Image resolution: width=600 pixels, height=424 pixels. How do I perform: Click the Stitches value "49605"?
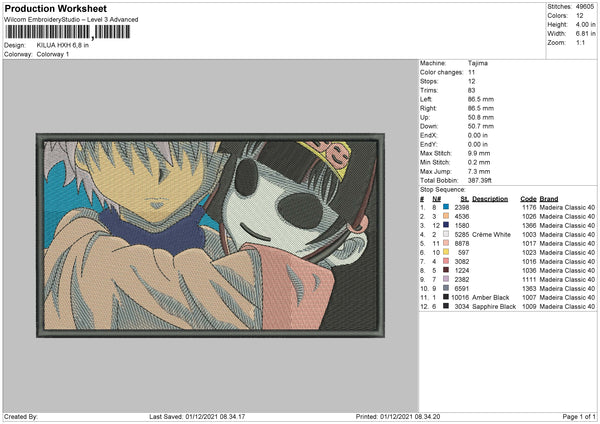(585, 7)
